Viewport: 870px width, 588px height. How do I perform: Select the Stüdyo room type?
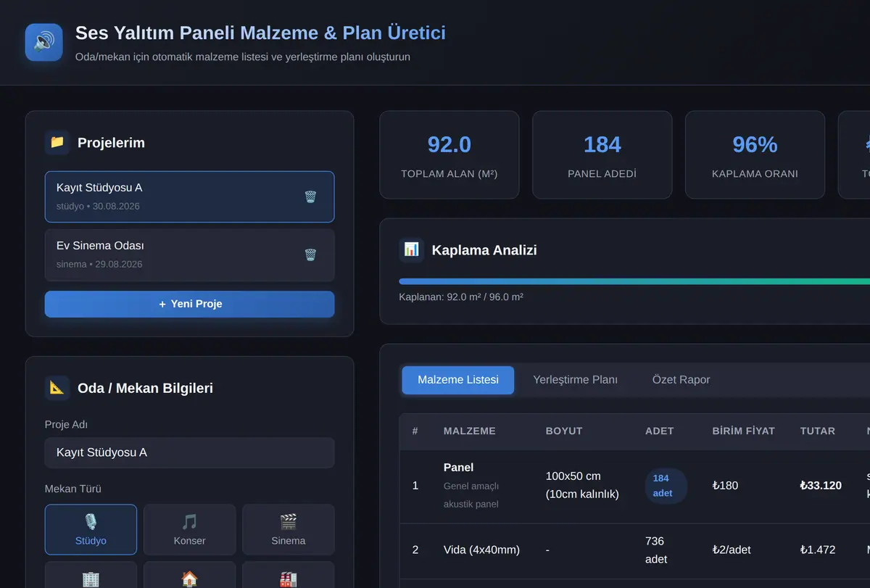pos(91,529)
